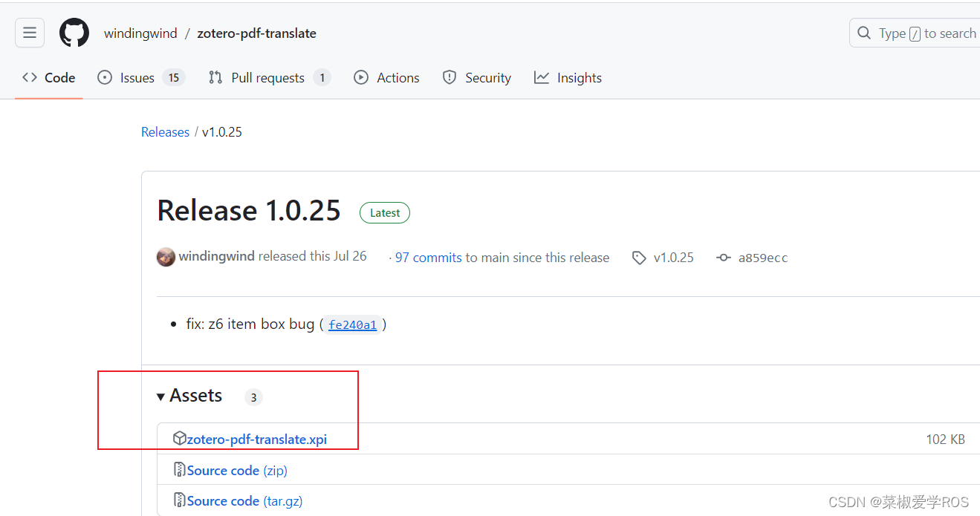Click the v1.0.25 breadcrumb text
980x516 pixels.
coord(222,132)
